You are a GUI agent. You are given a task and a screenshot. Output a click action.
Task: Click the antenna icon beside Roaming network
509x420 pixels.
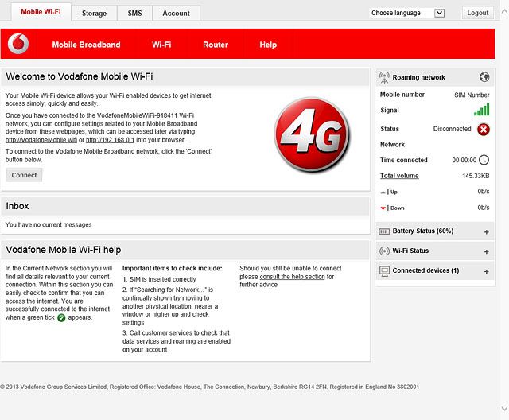tap(384, 78)
